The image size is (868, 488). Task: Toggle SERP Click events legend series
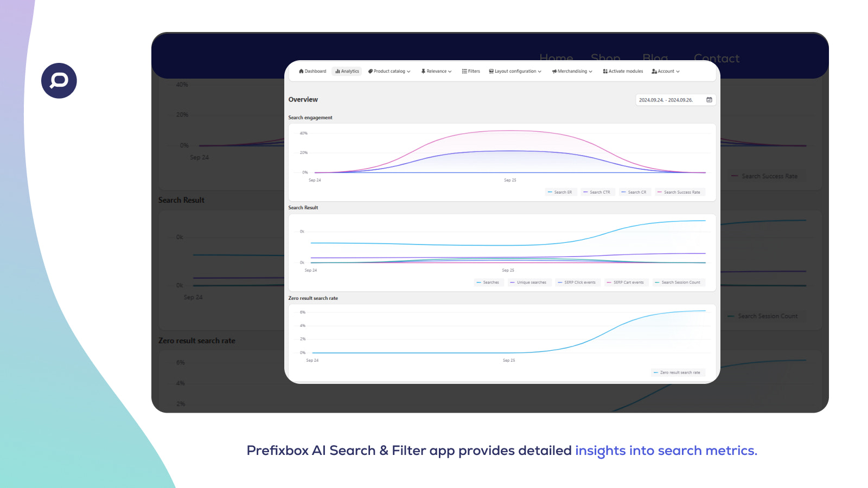(577, 282)
